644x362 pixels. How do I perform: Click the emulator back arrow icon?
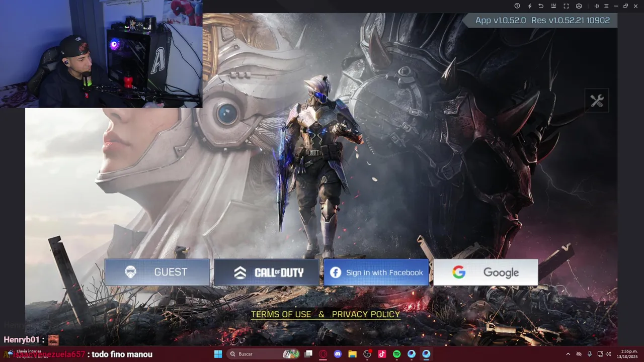[541, 6]
